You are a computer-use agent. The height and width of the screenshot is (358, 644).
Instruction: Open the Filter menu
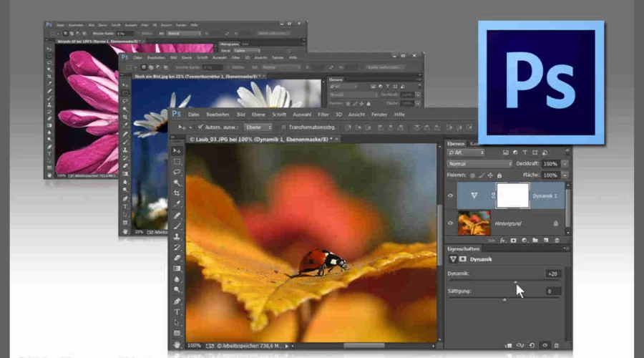pyautogui.click(x=323, y=114)
